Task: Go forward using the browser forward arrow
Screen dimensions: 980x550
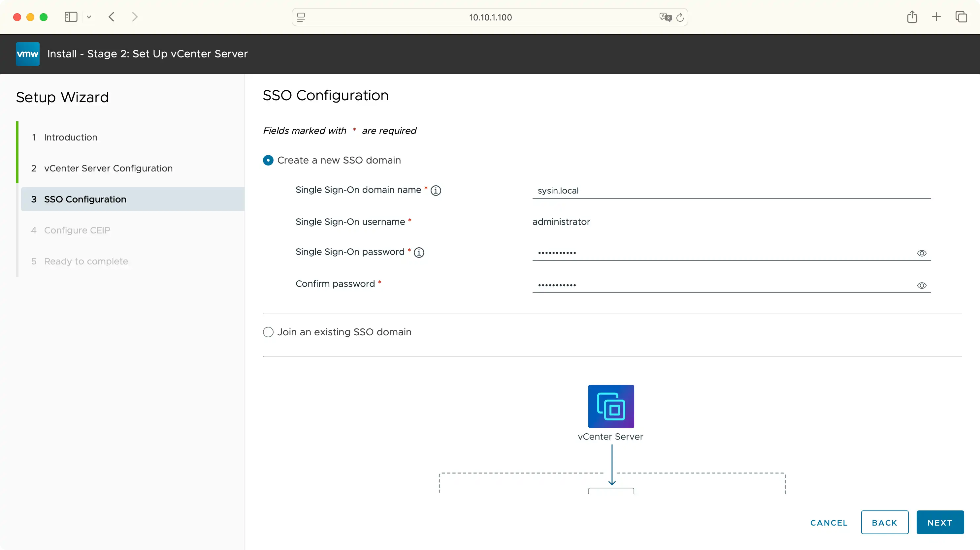Action: coord(135,17)
